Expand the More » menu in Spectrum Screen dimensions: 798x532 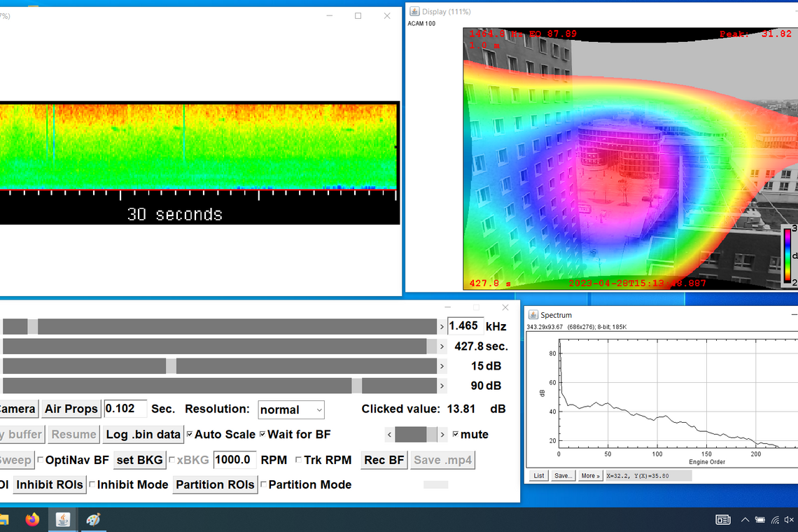point(590,476)
